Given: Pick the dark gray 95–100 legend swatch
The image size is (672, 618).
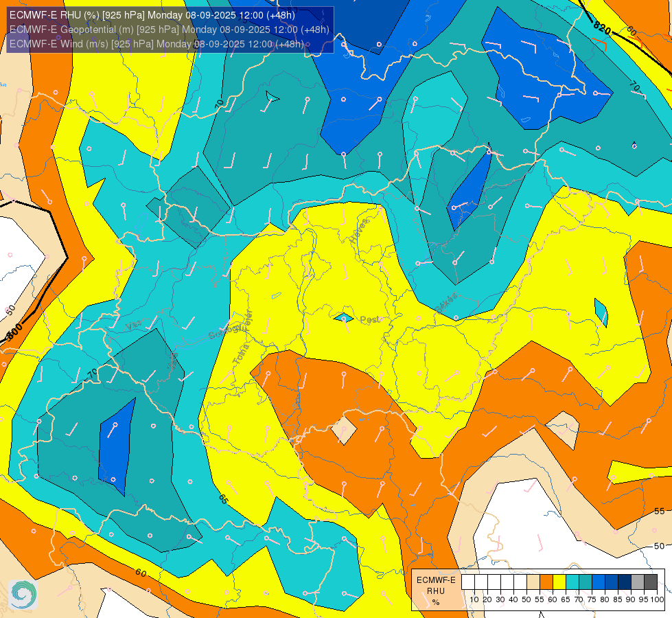Looking at the screenshot, I should pos(651,582).
